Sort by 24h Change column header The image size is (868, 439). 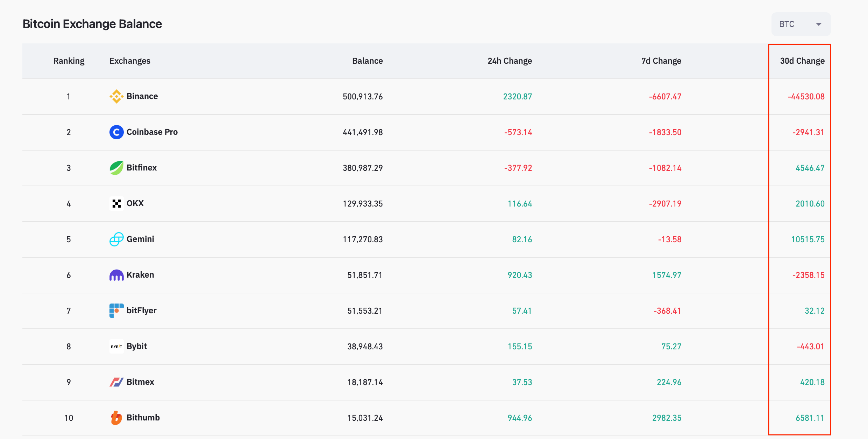pos(510,61)
